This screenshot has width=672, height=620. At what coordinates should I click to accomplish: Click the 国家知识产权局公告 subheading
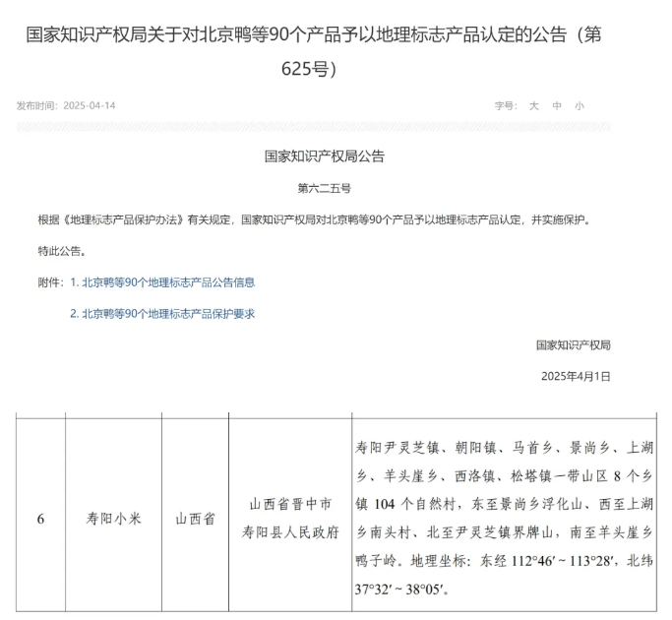point(325,156)
